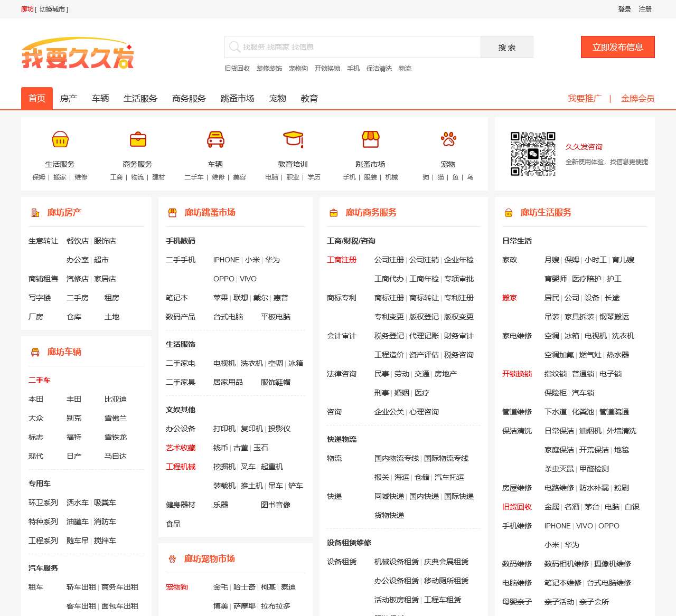Click the 廊坊宠物市场 paw icon
The width and height of the screenshot is (676, 616).
point(172,559)
